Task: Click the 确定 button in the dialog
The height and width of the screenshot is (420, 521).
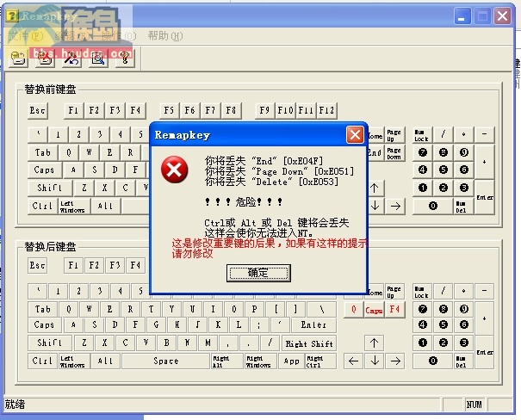Action: click(x=258, y=273)
